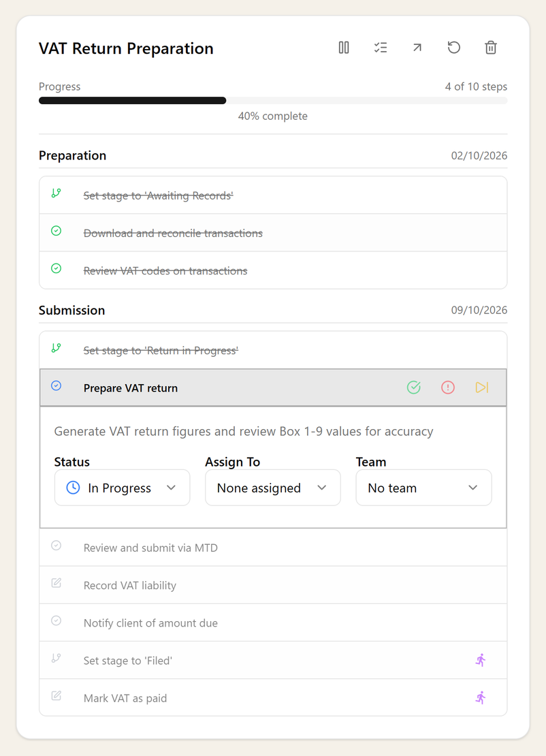Click red alert icon on Prepare VAT return

(x=448, y=387)
